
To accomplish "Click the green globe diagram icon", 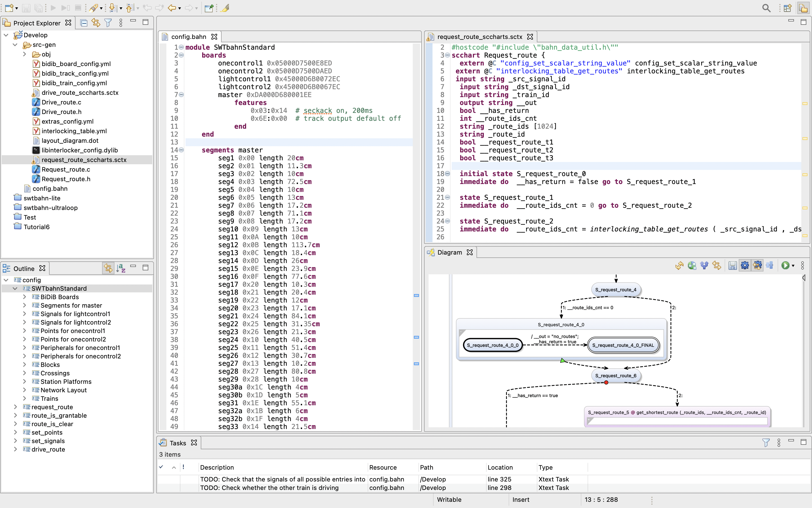I will pyautogui.click(x=692, y=265).
